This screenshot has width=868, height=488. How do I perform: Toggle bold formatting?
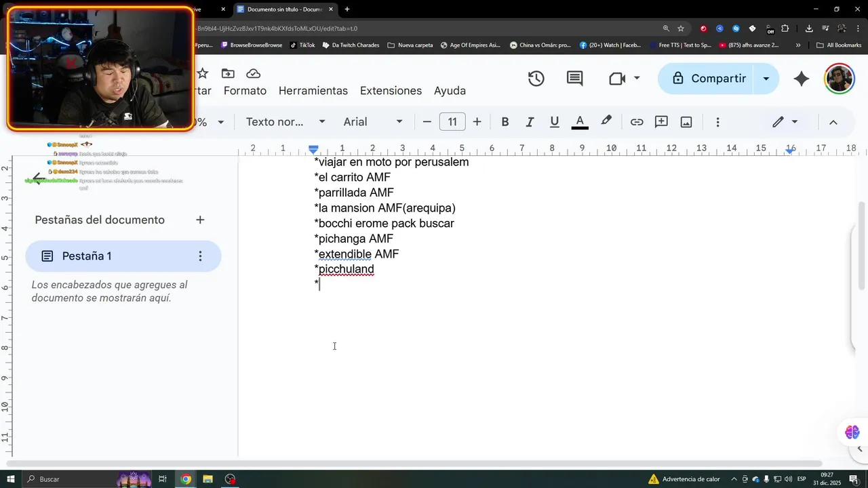click(505, 122)
